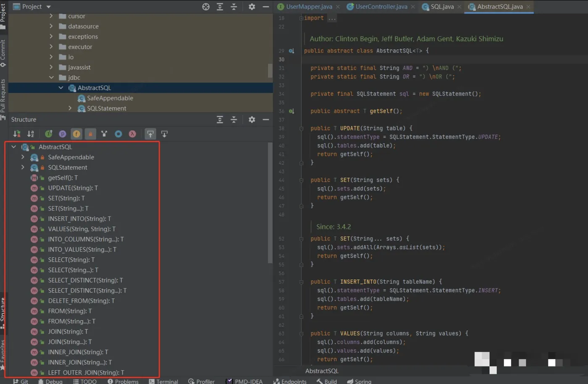Expand the executor folder

click(51, 47)
